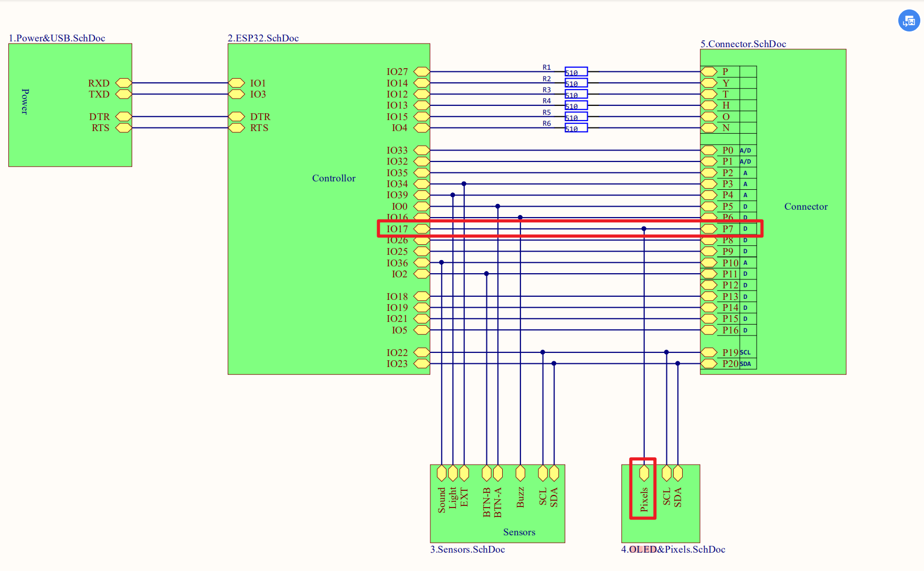Viewport: 924px width, 571px height.
Task: Select resistor R3 510 symbol
Action: [576, 94]
